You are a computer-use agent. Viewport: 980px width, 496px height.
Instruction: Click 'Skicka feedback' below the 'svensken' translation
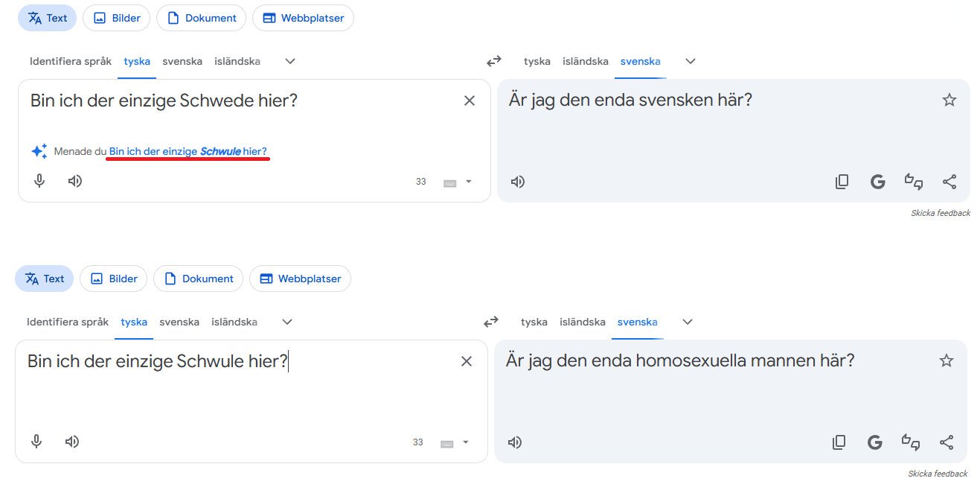point(941,213)
